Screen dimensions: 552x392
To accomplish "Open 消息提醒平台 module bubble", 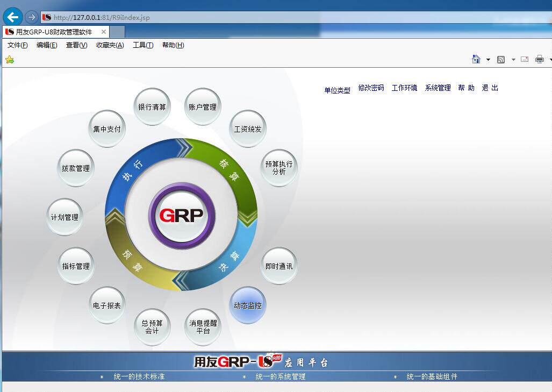I will coord(203,327).
